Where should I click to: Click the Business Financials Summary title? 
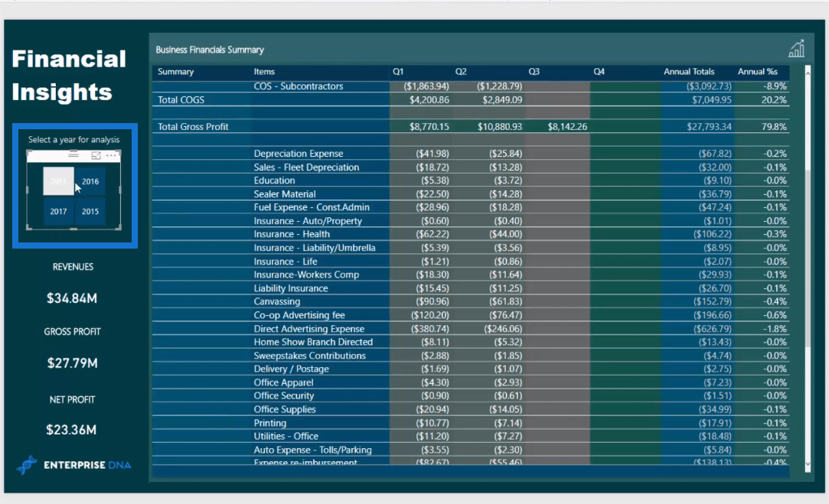(210, 50)
